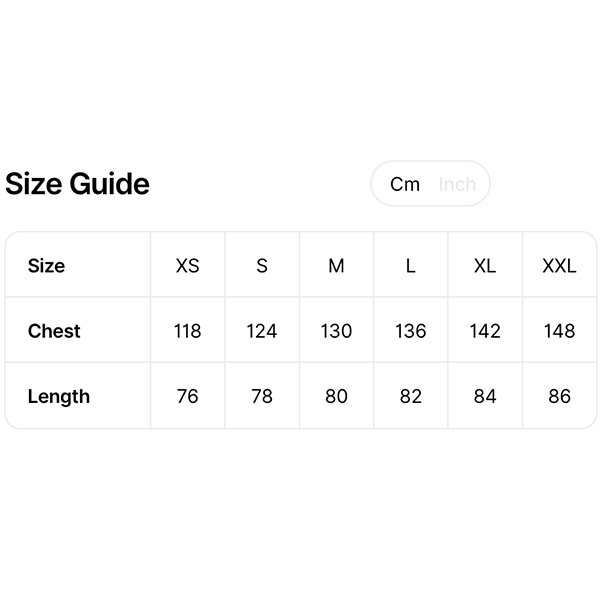Click XS chest value 118
600x600 pixels.
pyautogui.click(x=187, y=331)
